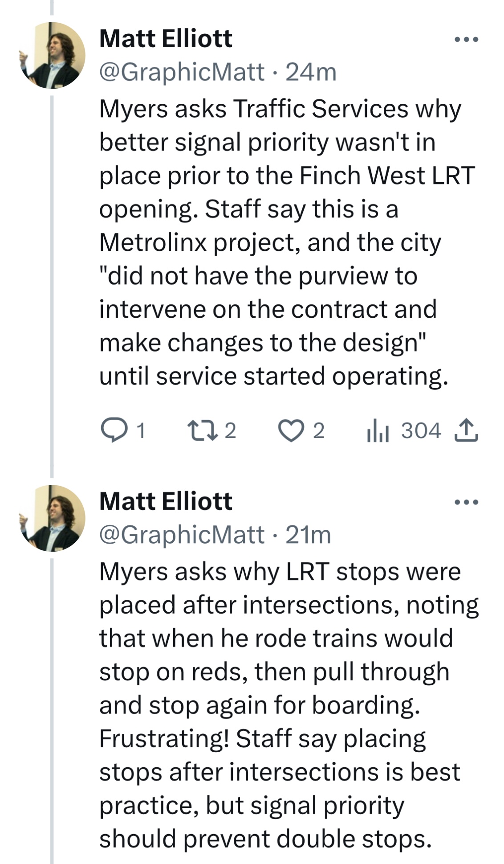Viewport: 504px width, 864px height.
Task: Click the Matt Elliott name on the 24m tweet
Action: pos(166,39)
